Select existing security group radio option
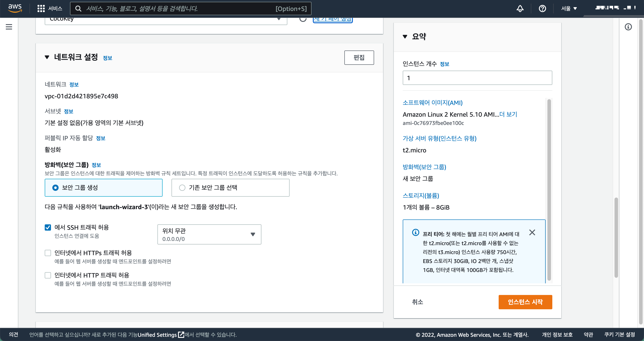This screenshot has height=341, width=644. 182,188
